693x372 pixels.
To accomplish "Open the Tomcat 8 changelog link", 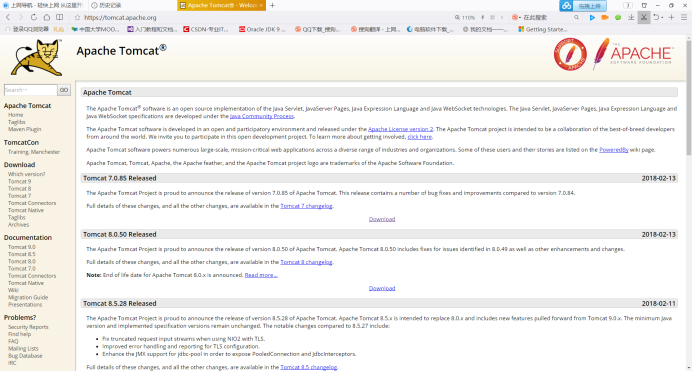I will point(306,262).
